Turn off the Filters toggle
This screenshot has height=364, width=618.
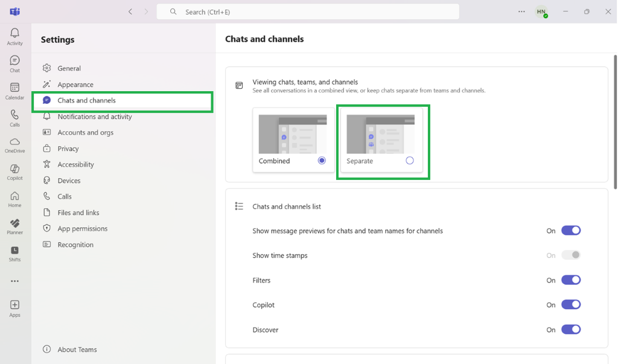pos(571,280)
